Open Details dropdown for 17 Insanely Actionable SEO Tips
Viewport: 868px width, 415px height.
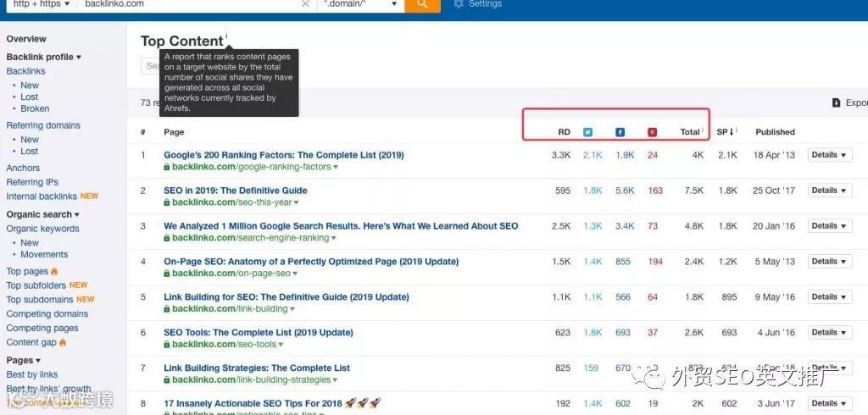(829, 403)
